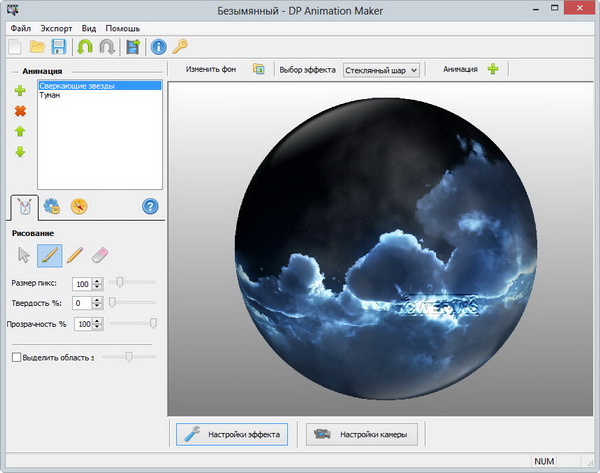Click the export animation film icon
600x473 pixels.
[x=133, y=47]
